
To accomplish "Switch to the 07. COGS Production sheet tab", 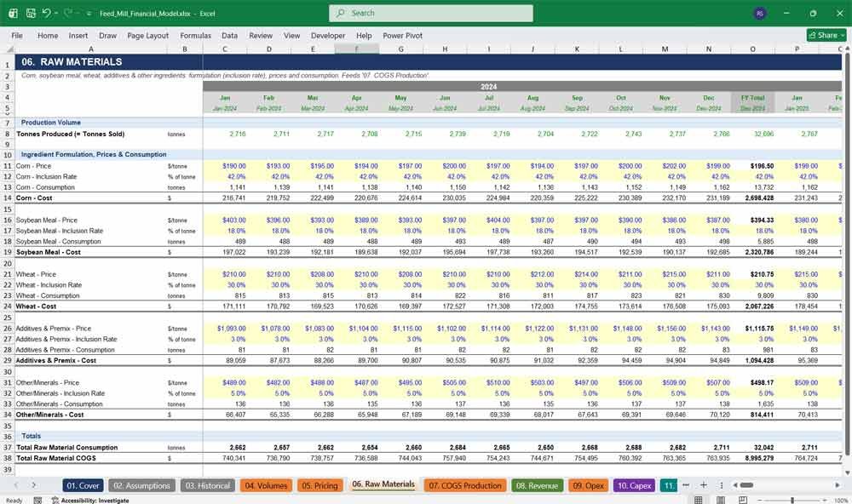I will (x=465, y=485).
